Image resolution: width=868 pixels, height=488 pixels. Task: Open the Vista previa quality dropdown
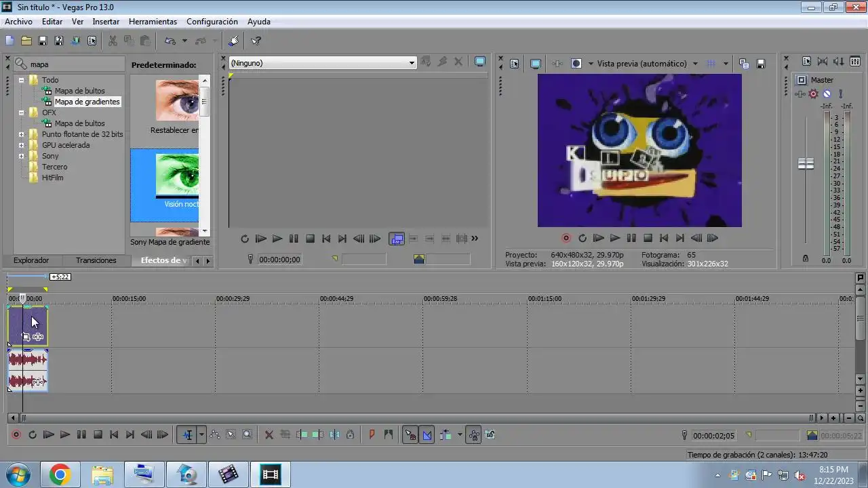[695, 64]
